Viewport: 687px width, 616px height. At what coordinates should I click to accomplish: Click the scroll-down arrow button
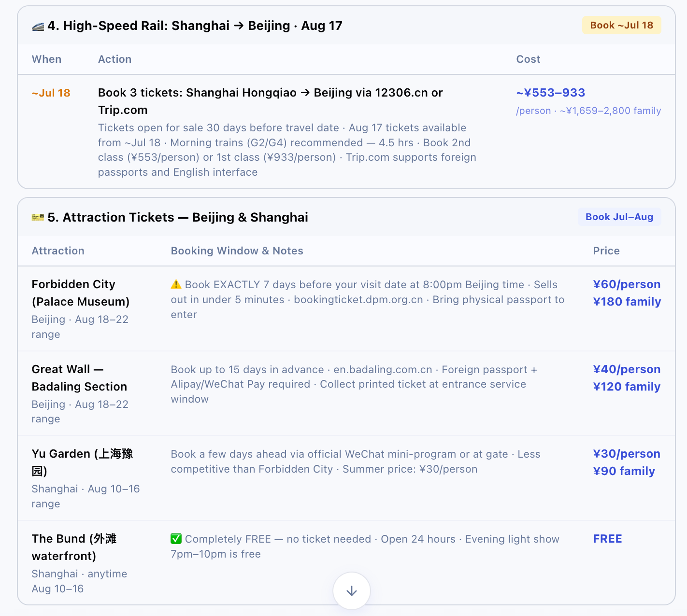[351, 591]
